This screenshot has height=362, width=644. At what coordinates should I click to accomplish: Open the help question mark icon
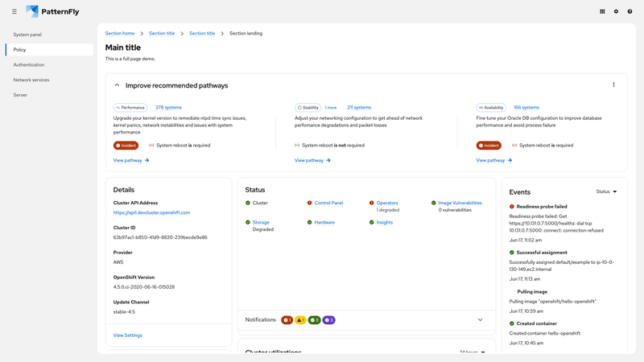pyautogui.click(x=630, y=11)
